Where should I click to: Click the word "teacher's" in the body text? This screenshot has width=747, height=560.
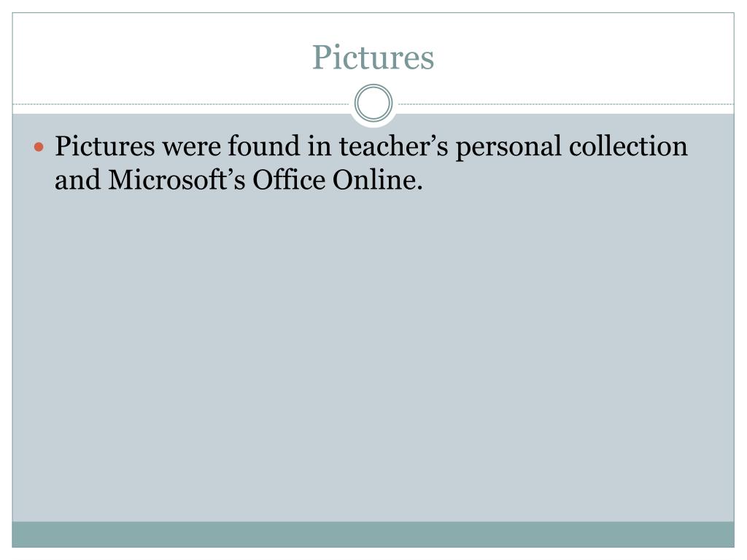point(393,146)
